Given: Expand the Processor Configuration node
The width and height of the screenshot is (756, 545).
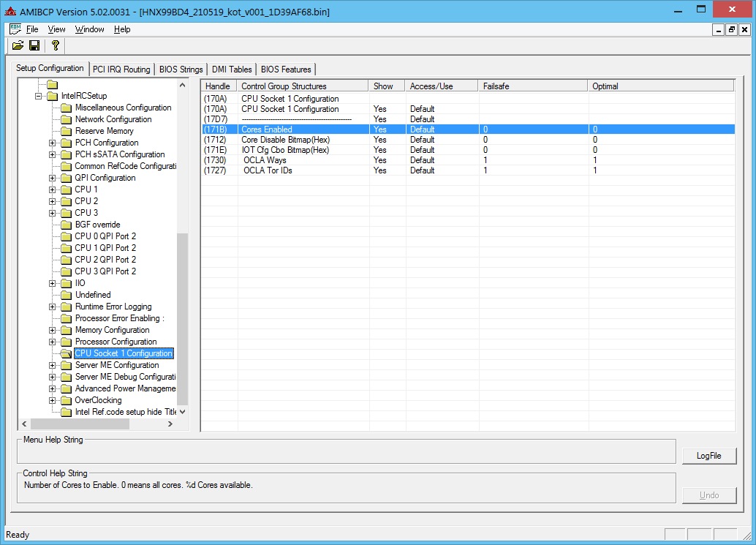Looking at the screenshot, I should pyautogui.click(x=52, y=342).
